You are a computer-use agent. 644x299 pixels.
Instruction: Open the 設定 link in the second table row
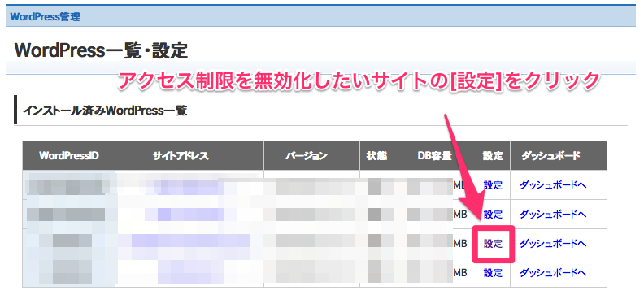click(x=493, y=214)
